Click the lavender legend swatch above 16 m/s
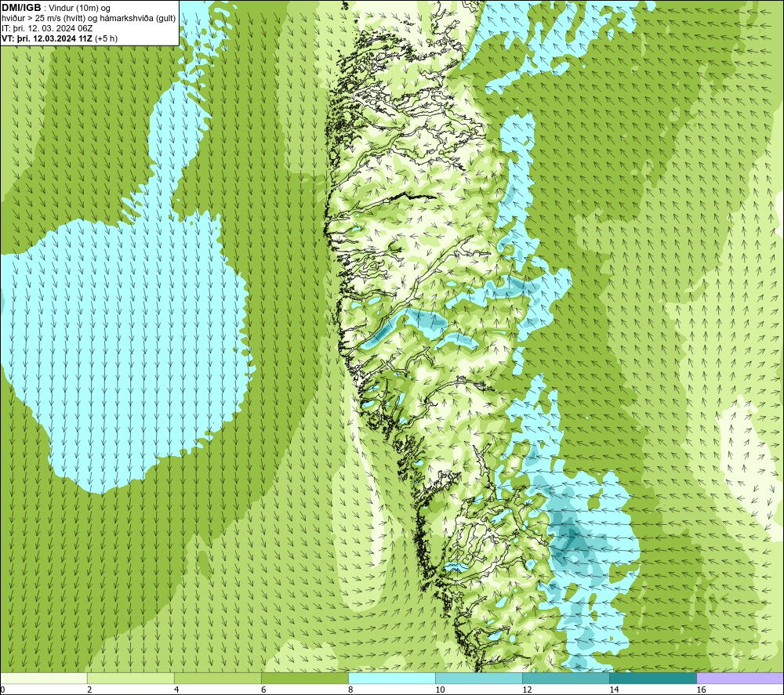 (x=740, y=678)
